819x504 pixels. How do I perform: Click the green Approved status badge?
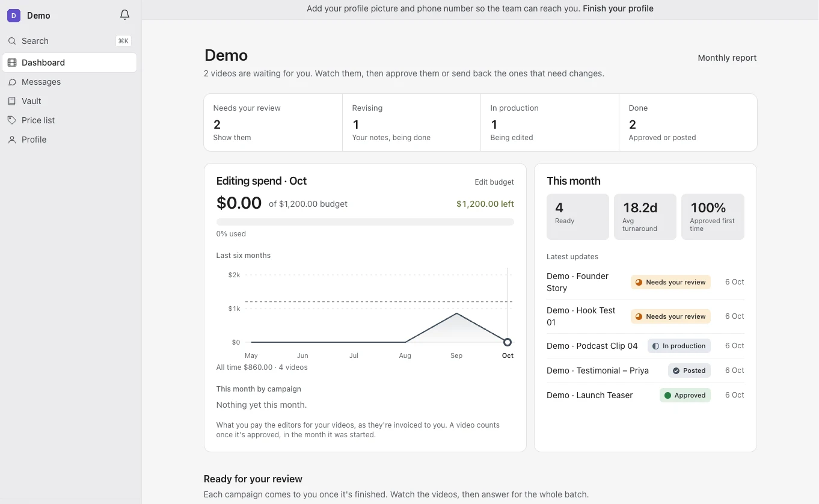(x=685, y=395)
